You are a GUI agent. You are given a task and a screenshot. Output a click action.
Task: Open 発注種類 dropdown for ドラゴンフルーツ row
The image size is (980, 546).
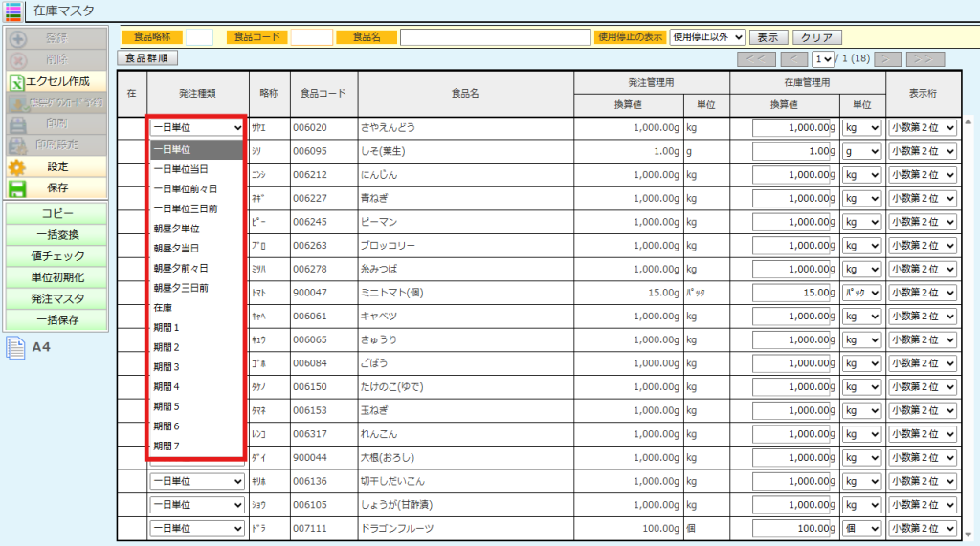[196, 529]
